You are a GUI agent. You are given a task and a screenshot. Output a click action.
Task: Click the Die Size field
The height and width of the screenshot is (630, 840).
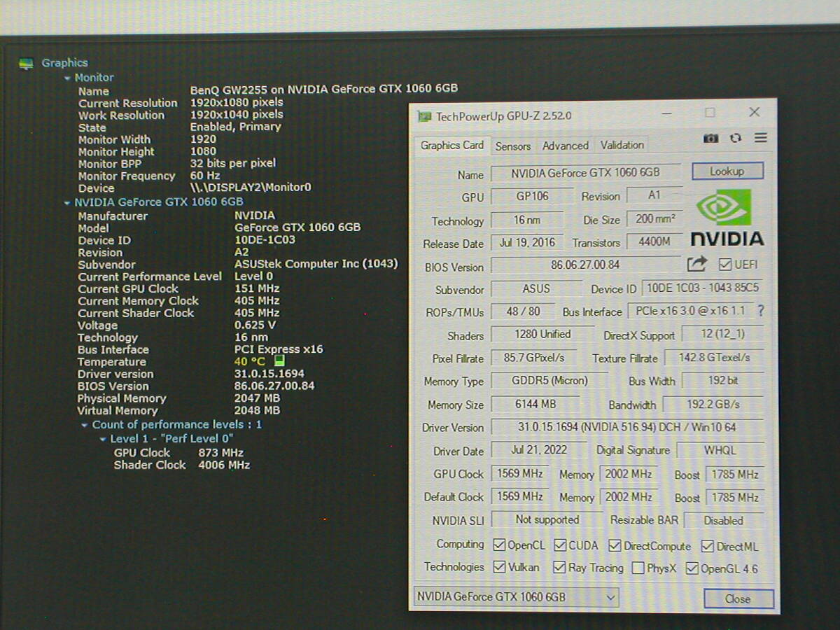654,219
